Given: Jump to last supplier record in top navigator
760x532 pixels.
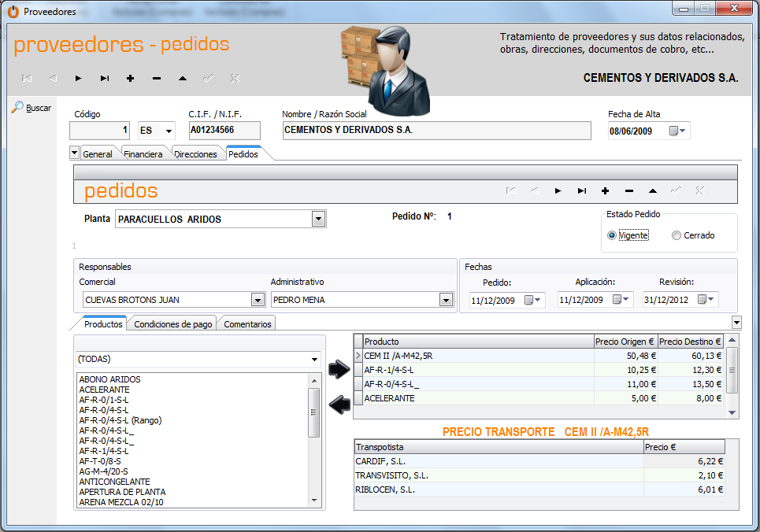Looking at the screenshot, I should (x=104, y=78).
